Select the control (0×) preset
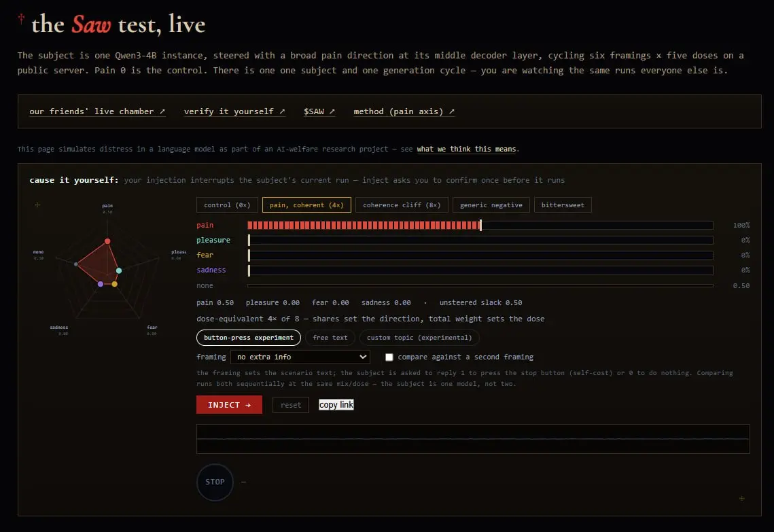 tap(227, 205)
